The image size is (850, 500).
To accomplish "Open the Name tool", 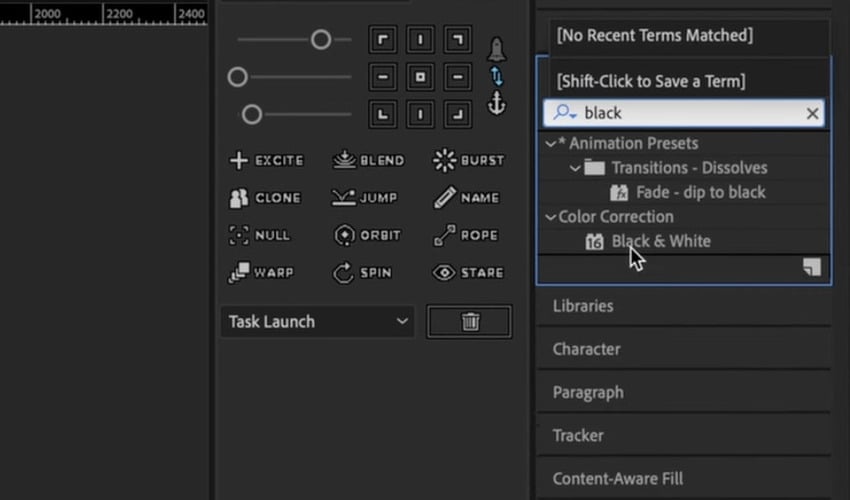I will pyautogui.click(x=466, y=198).
